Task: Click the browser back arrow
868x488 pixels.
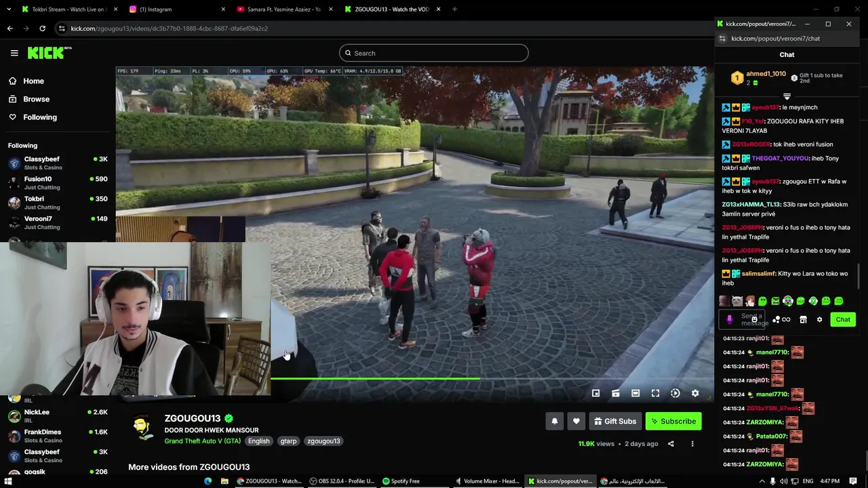Action: pyautogui.click(x=9, y=28)
